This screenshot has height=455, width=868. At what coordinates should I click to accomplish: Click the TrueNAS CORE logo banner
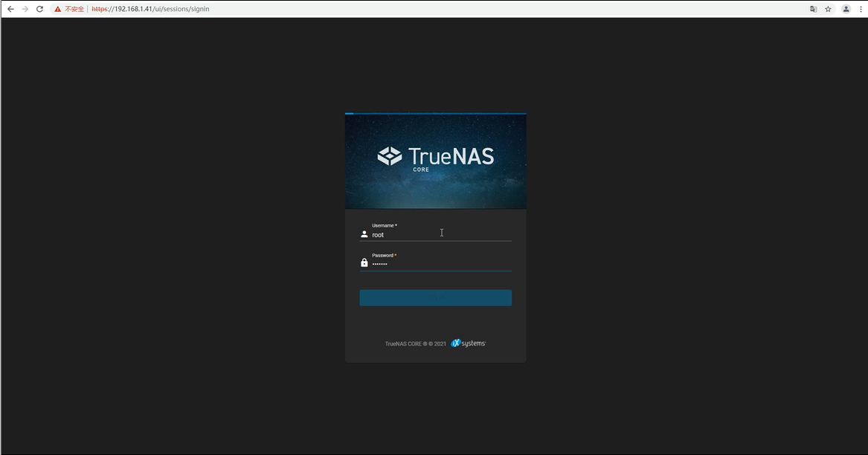pos(435,161)
